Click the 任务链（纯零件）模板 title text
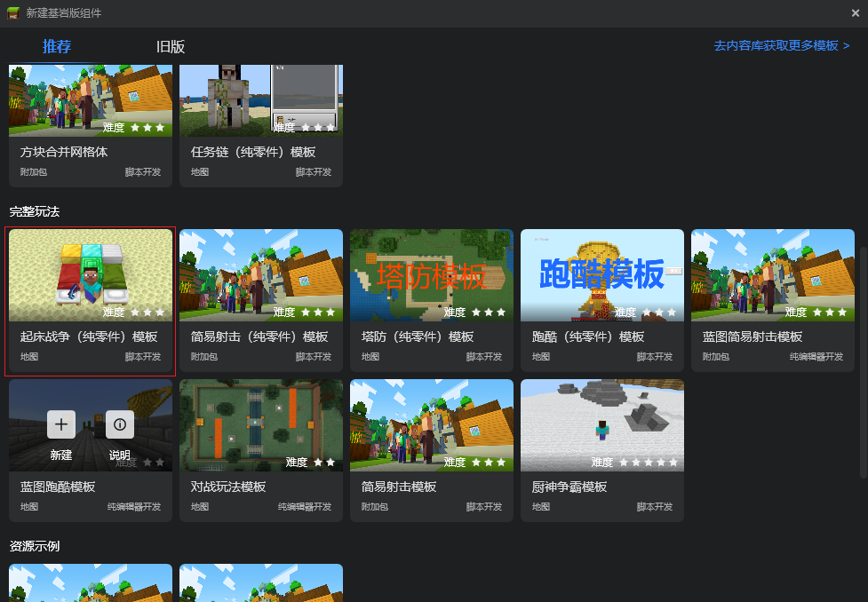This screenshot has height=602, width=868. click(253, 152)
